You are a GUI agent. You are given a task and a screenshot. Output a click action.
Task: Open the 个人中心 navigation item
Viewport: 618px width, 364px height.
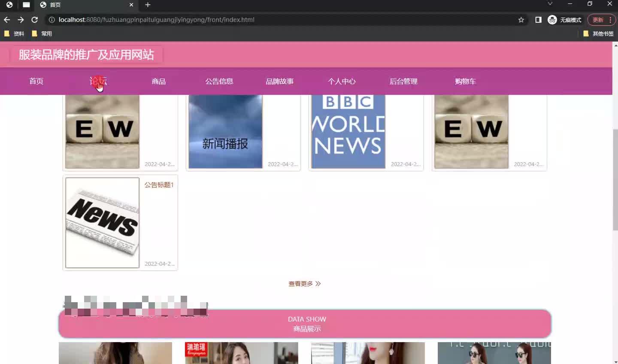(x=342, y=81)
